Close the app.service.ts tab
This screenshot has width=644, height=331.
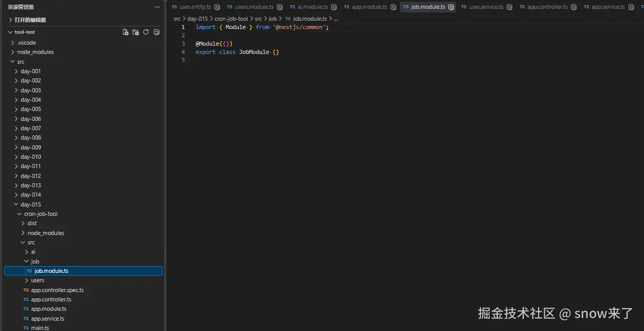click(630, 7)
